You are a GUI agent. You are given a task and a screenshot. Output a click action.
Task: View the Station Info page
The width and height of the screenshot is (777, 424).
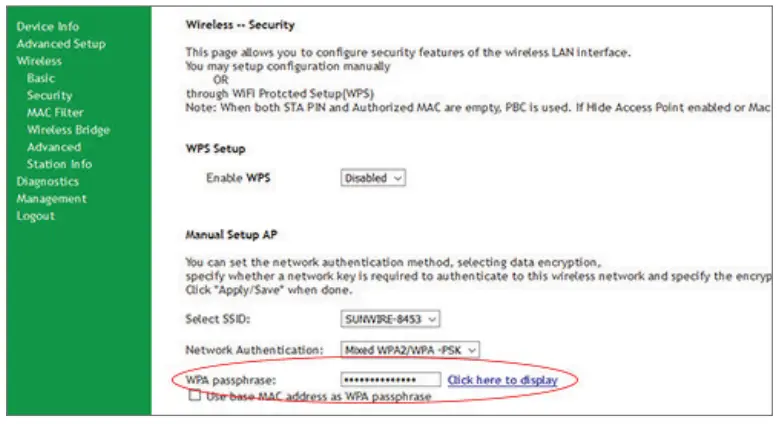tap(59, 164)
